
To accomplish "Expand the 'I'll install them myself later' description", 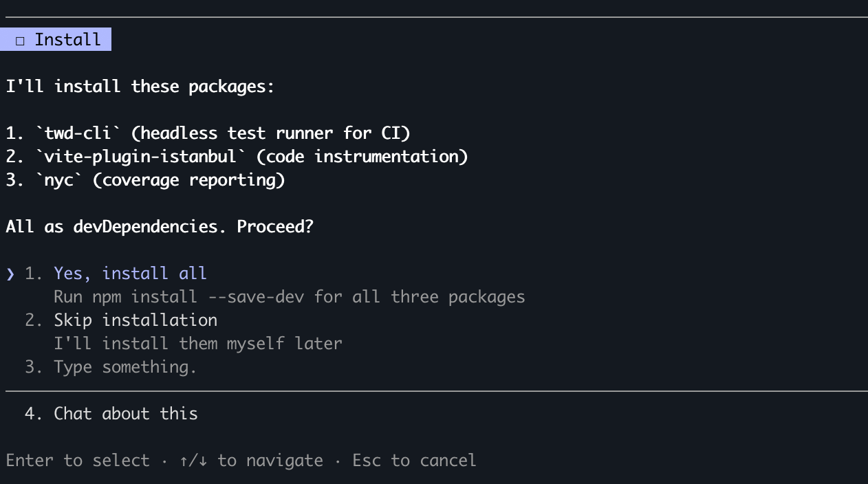I will pyautogui.click(x=198, y=343).
